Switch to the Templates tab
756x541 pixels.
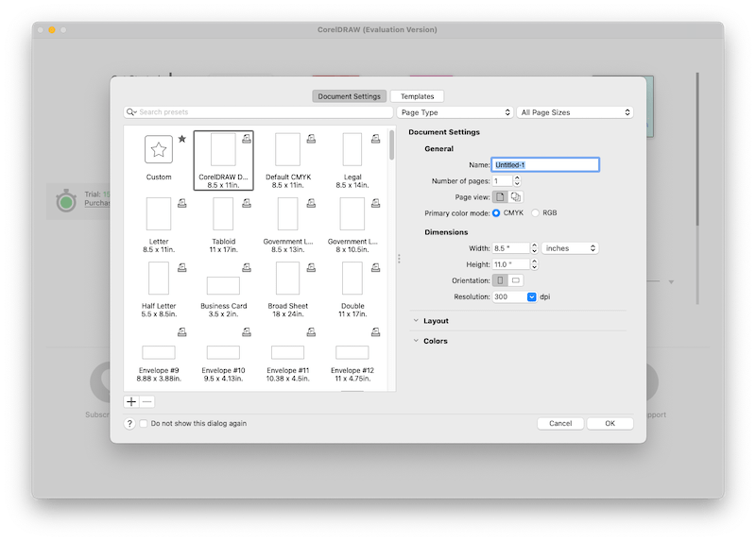click(417, 96)
